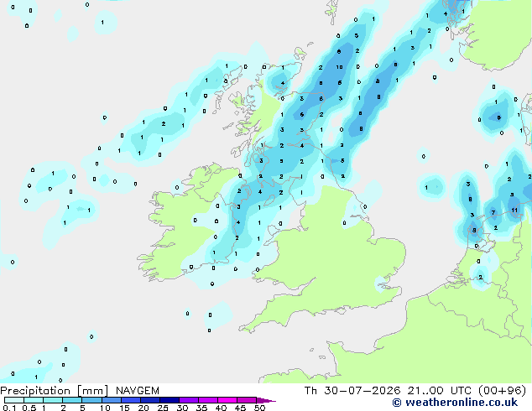This screenshot has width=532, height=411.
Task: Click the '0.1' legend scale label
Action: pos(9,408)
